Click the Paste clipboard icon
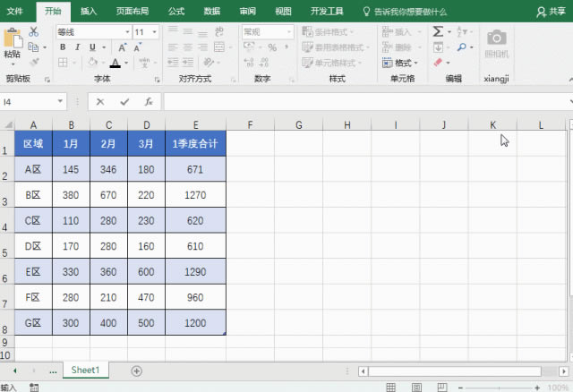573x392 pixels. (12, 42)
